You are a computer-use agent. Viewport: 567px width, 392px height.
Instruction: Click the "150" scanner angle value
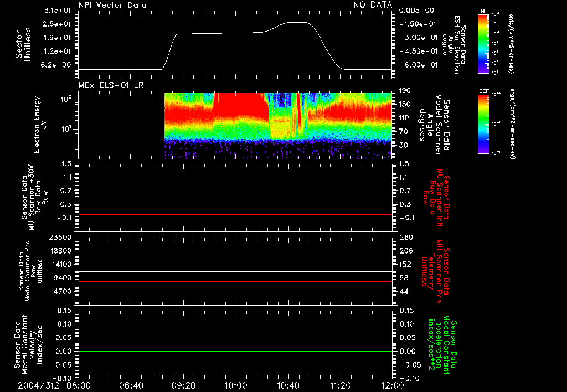pos(405,104)
